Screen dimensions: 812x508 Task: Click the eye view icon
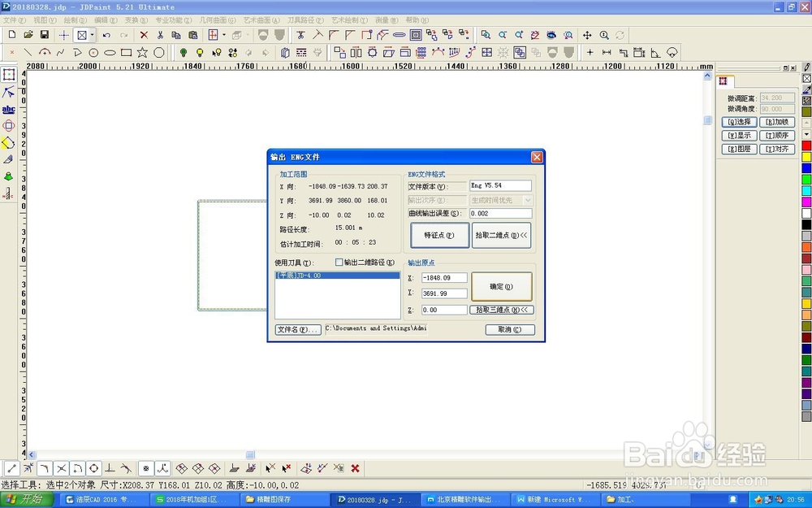coord(551,35)
